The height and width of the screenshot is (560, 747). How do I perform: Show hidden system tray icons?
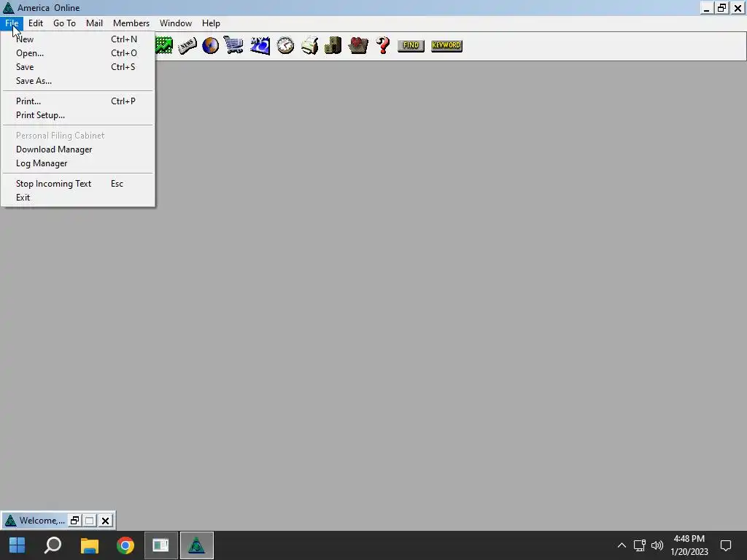coord(622,545)
